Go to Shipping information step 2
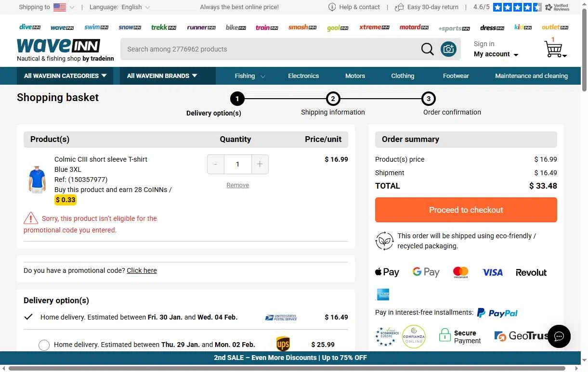The width and height of the screenshot is (588, 372). (333, 99)
